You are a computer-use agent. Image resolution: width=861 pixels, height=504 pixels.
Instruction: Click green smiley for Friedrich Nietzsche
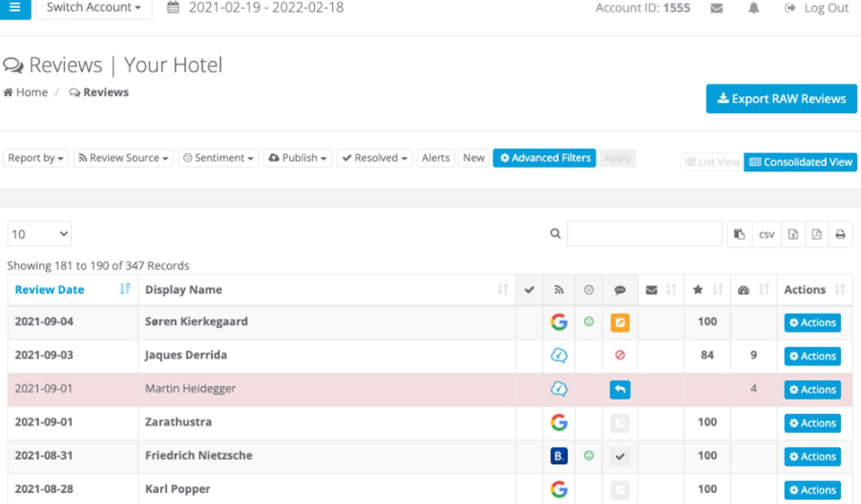589,456
